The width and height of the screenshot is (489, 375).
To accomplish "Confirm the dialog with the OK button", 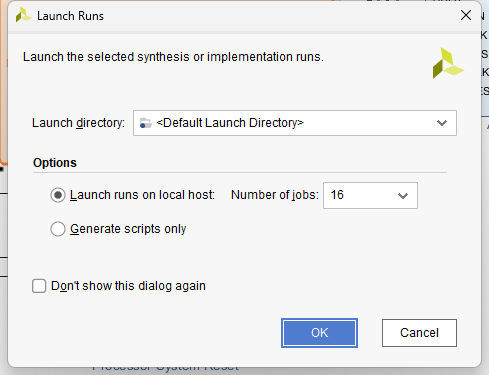I will pos(319,333).
